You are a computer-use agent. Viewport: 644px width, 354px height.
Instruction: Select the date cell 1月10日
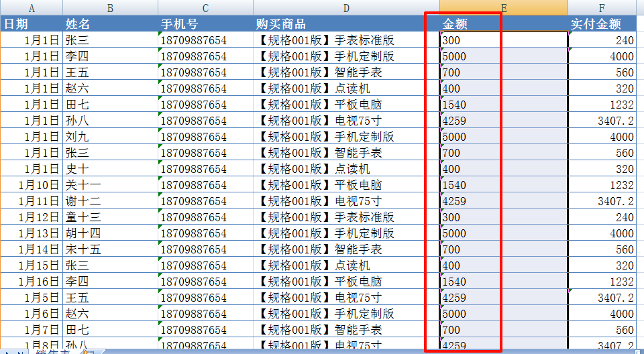pos(32,185)
